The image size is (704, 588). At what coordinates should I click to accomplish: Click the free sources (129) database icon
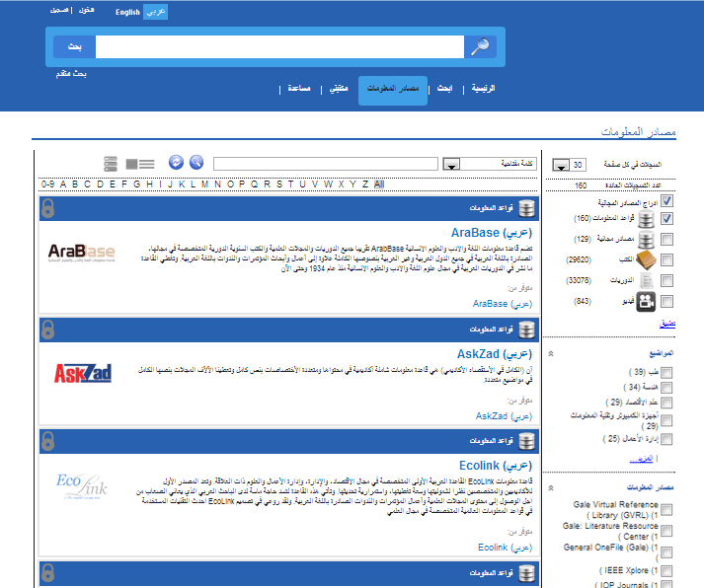pyautogui.click(x=646, y=240)
